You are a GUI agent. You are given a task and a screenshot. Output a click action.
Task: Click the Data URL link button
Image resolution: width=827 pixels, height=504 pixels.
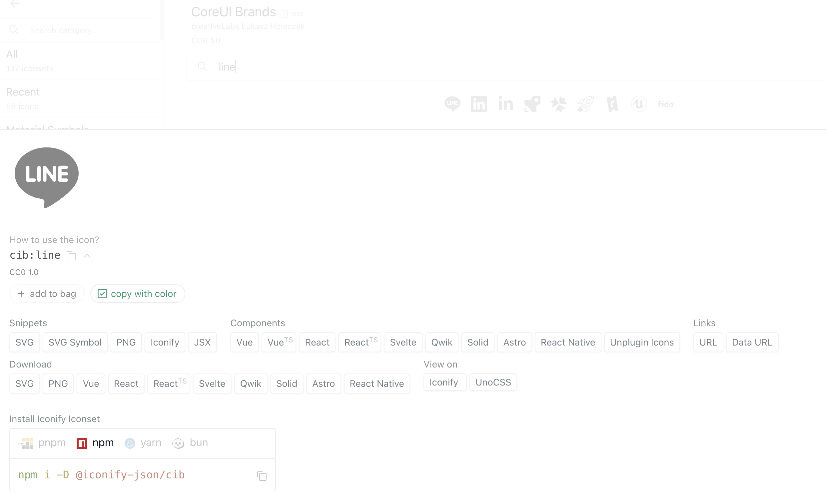[751, 342]
